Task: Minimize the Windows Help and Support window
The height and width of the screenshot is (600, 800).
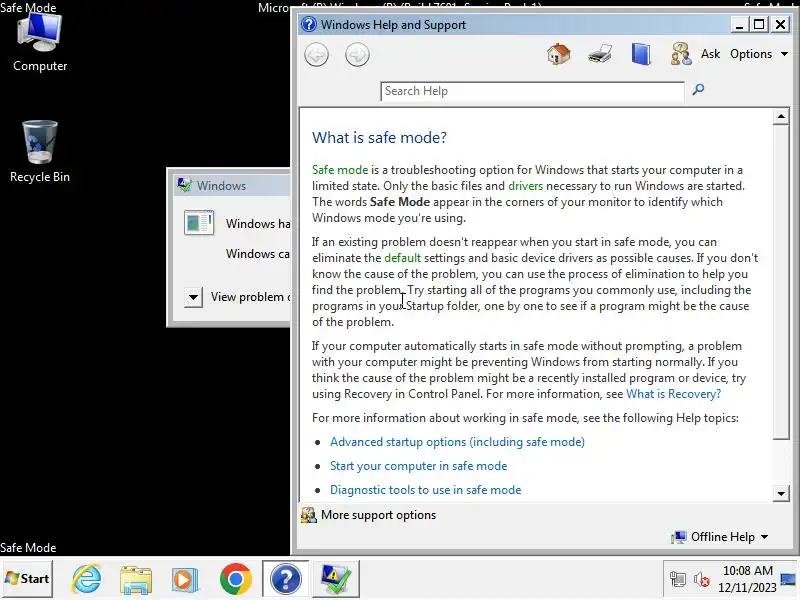Action: pyautogui.click(x=739, y=24)
